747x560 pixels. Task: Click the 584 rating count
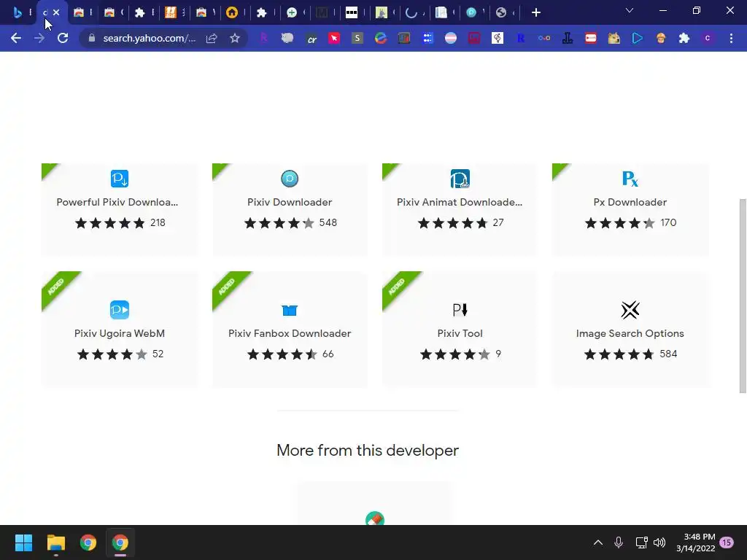pos(668,354)
